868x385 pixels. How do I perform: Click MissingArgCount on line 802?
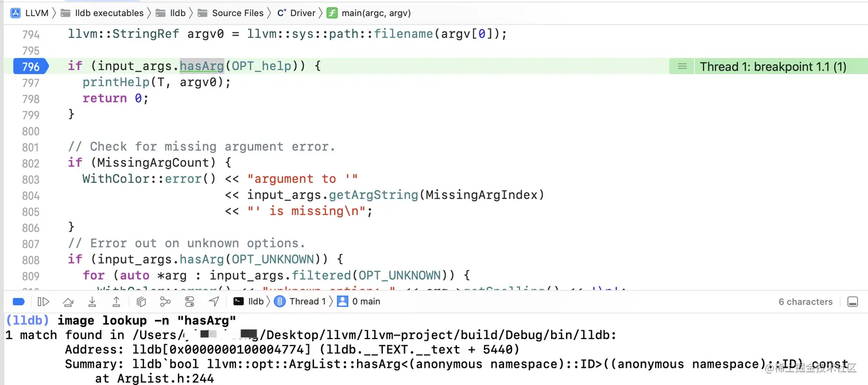click(x=157, y=163)
